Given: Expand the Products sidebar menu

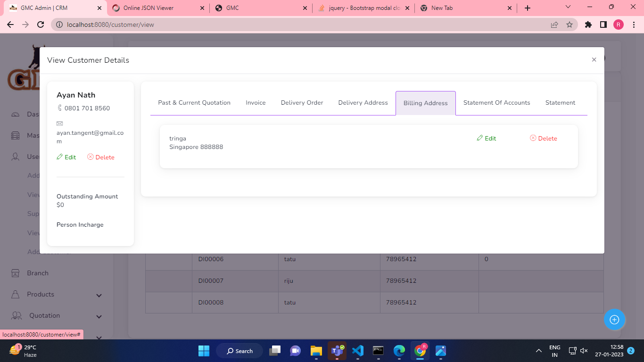Looking at the screenshot, I should point(99,295).
